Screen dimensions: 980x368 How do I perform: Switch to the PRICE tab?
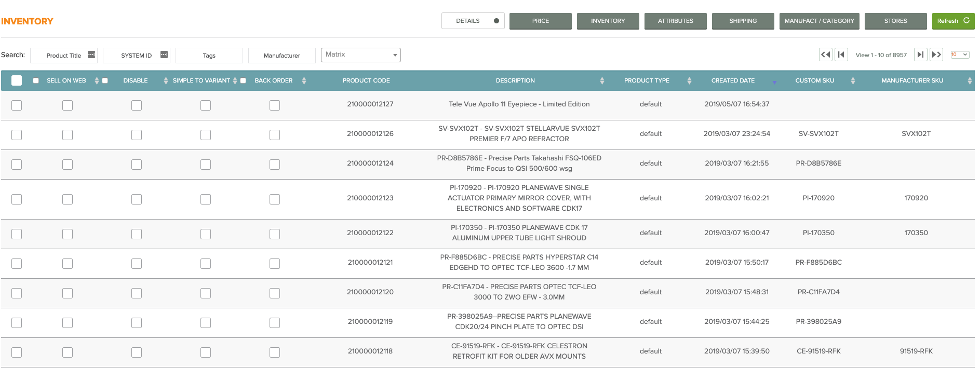tap(540, 21)
